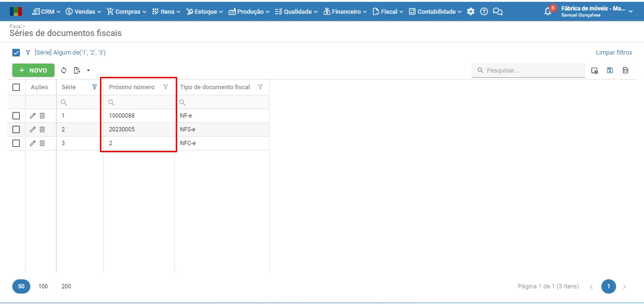Open the Estoque menu
Screen dimensions: 644x304
tap(205, 11)
